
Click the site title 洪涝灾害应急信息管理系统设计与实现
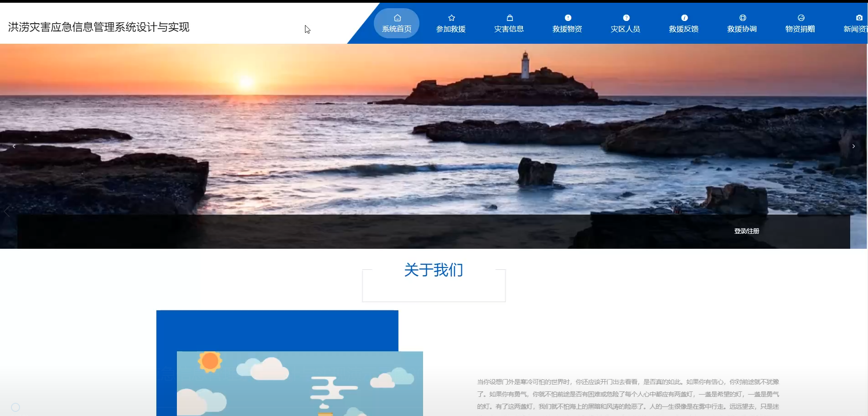coord(98,27)
